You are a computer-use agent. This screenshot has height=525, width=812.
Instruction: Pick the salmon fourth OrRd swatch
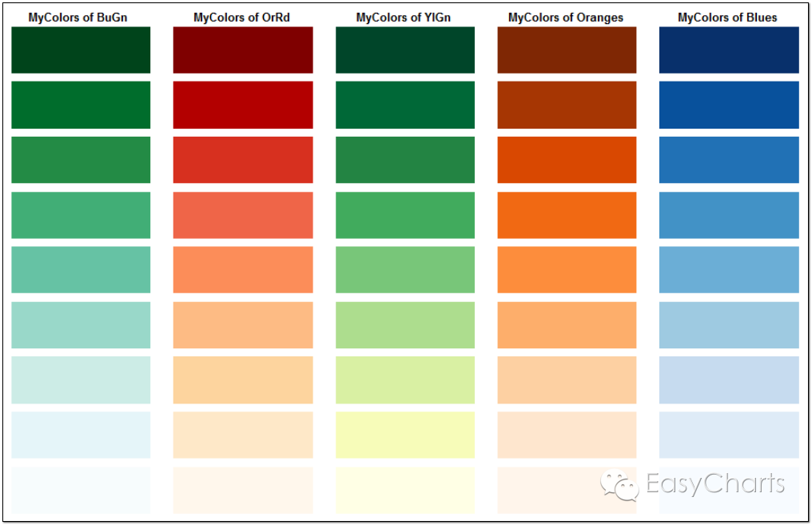[243, 215]
